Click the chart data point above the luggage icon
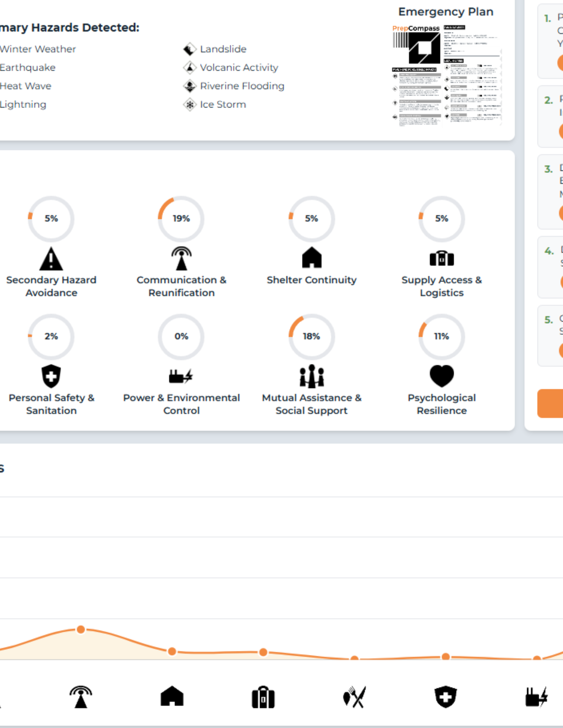The height and width of the screenshot is (728, 563). 263,652
